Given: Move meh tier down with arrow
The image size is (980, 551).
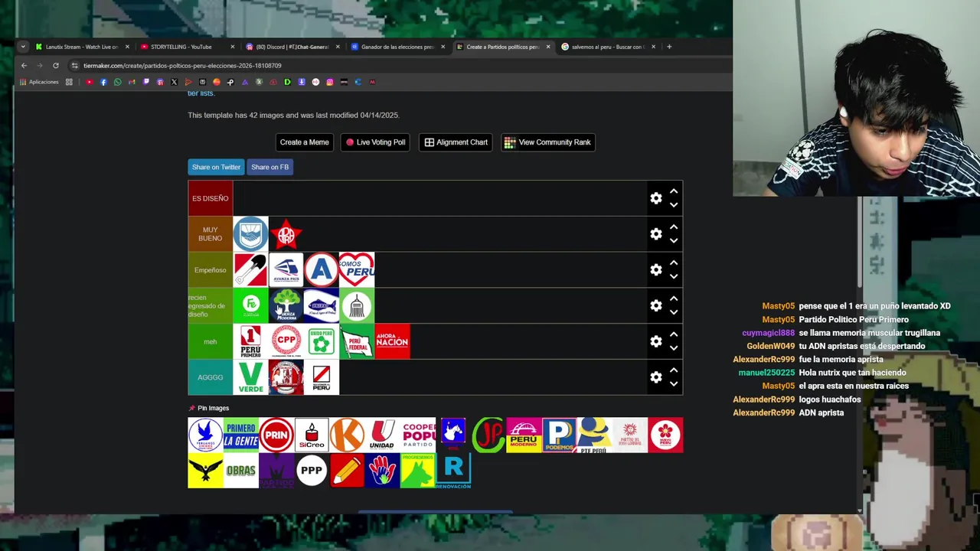Looking at the screenshot, I should 674,348.
